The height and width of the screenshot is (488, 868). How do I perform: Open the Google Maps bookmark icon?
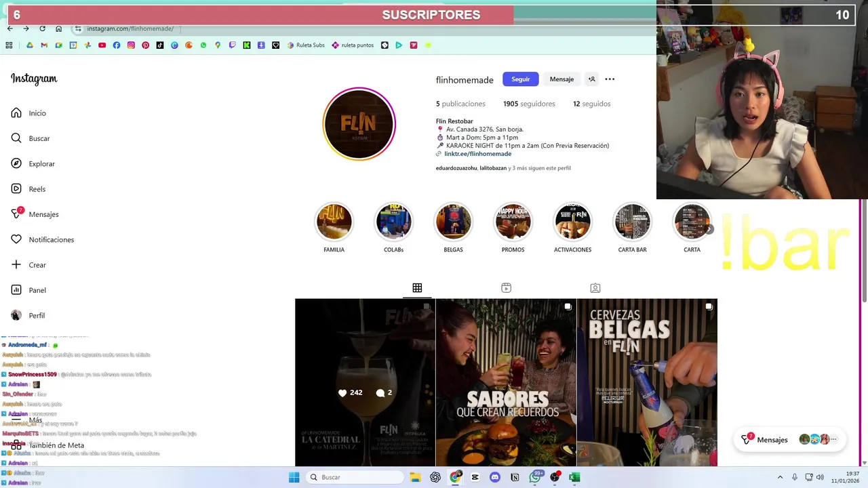(218, 45)
